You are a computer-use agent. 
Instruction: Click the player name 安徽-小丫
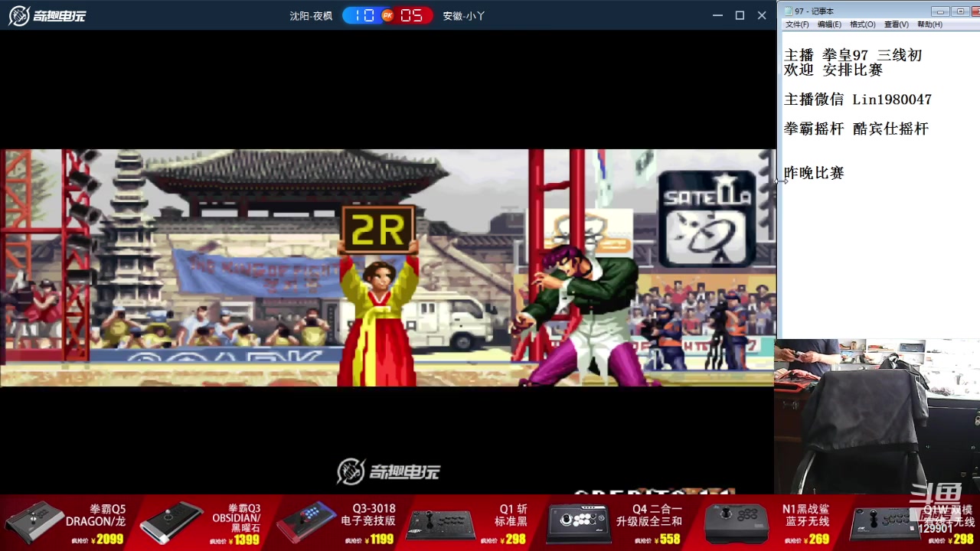[464, 16]
